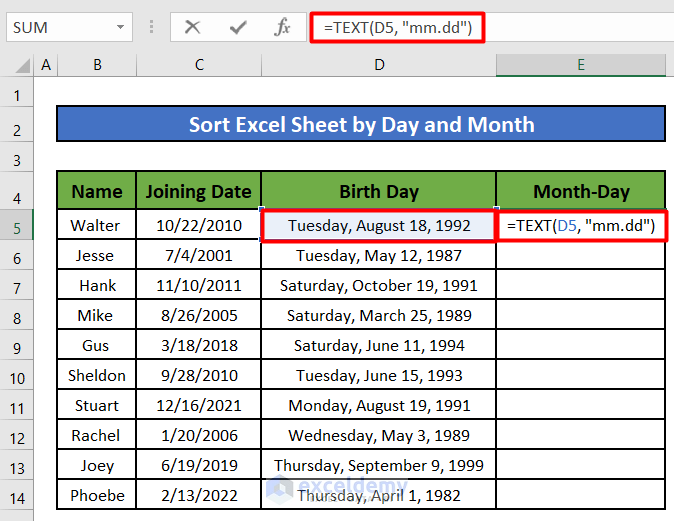Click cell with Saturday, October 19, 1991
The height and width of the screenshot is (521, 674).
(379, 286)
